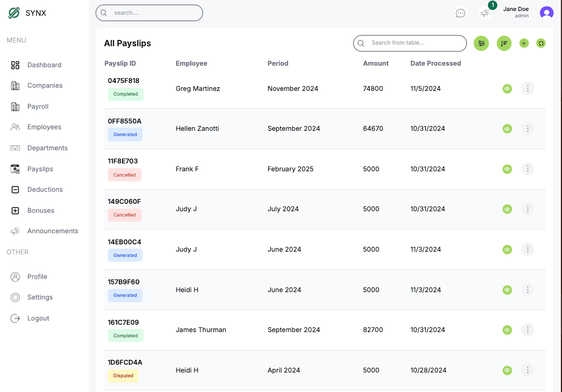The height and width of the screenshot is (392, 562).
Task: Click the table filter settings icon
Action: click(481, 44)
